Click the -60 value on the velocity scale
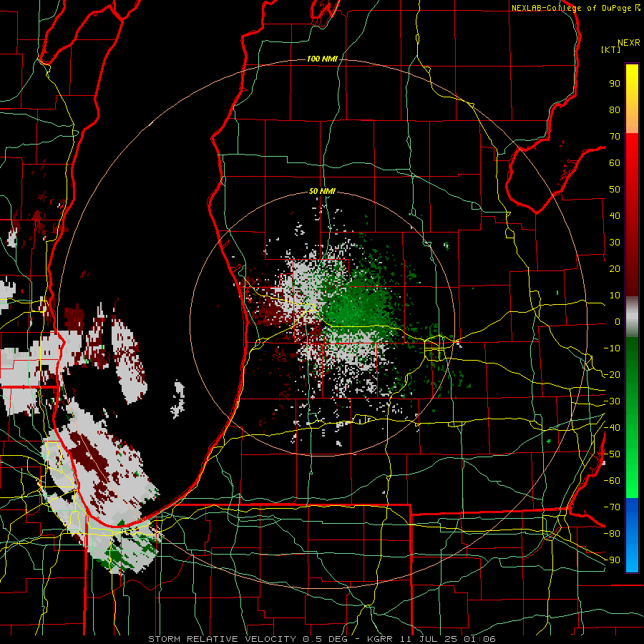 point(612,481)
